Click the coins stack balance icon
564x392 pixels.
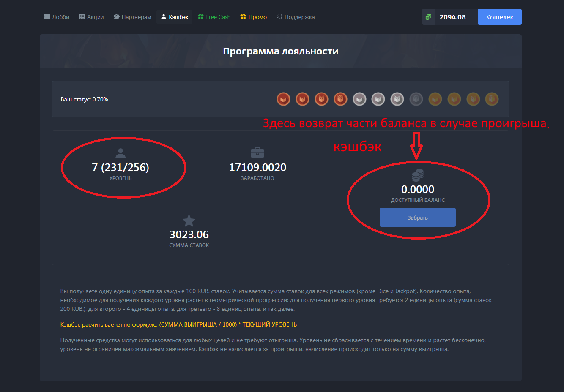(x=418, y=175)
